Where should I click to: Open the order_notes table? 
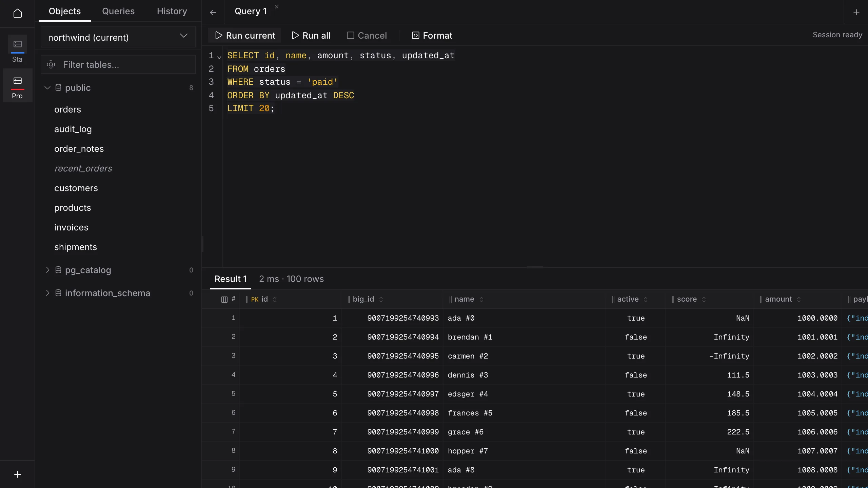79,149
